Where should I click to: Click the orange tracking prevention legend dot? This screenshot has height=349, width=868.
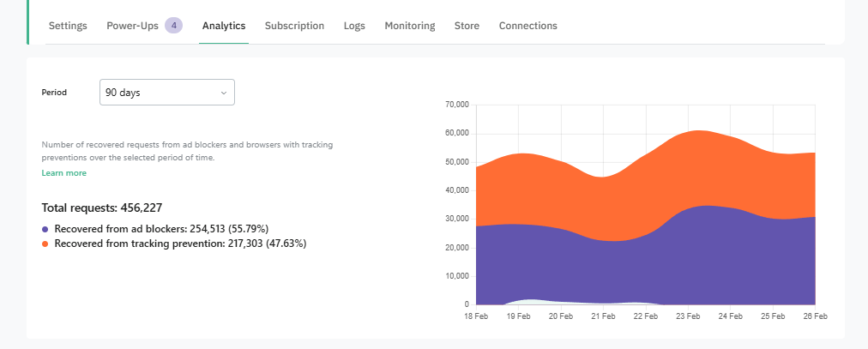pyautogui.click(x=45, y=244)
